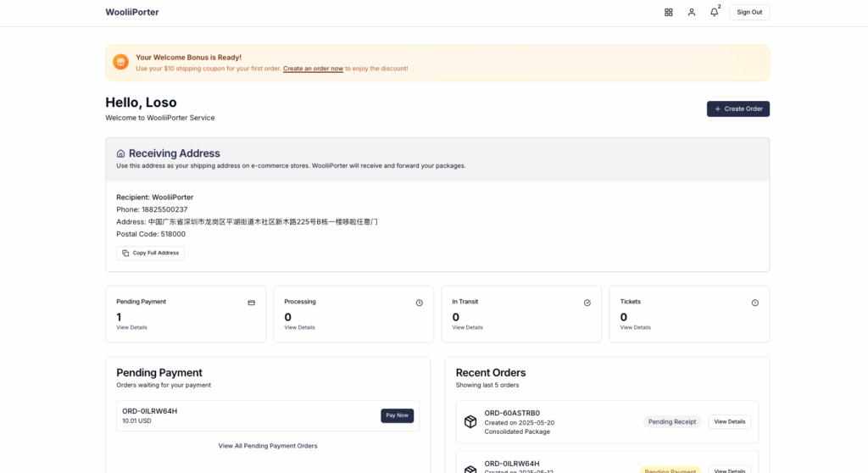Click the info icon on Tickets card
The image size is (868, 473).
(x=754, y=303)
